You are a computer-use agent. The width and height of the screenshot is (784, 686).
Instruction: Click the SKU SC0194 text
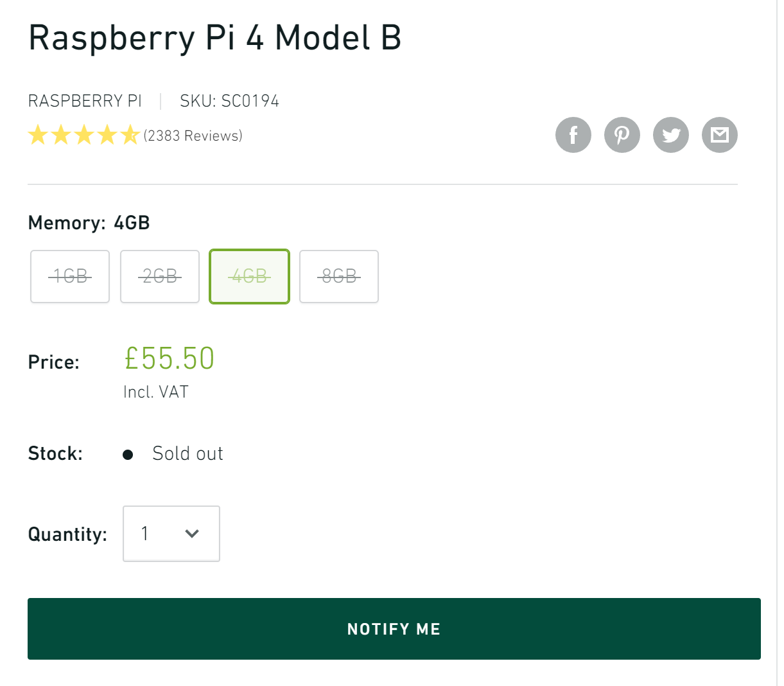point(229,101)
